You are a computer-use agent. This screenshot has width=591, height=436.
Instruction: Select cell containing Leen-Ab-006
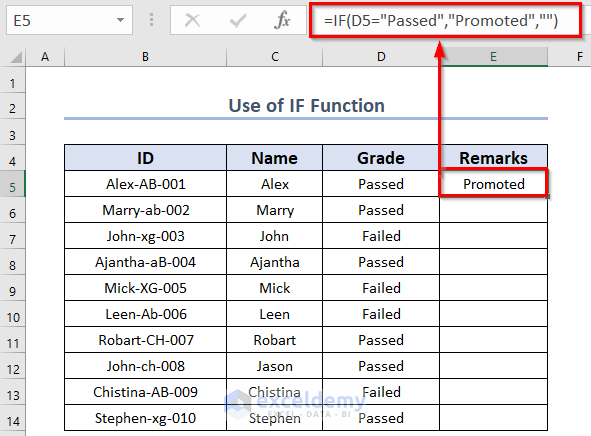145,314
